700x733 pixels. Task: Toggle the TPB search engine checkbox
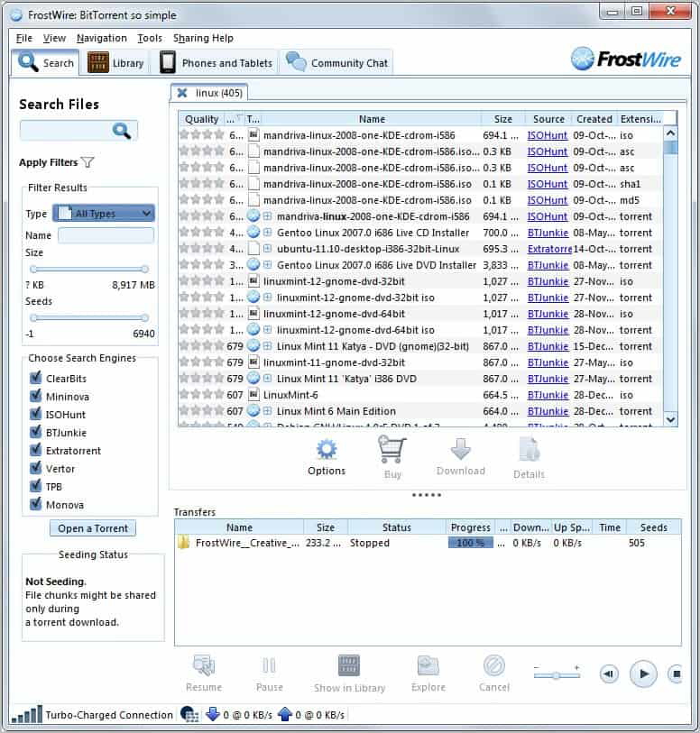35,486
